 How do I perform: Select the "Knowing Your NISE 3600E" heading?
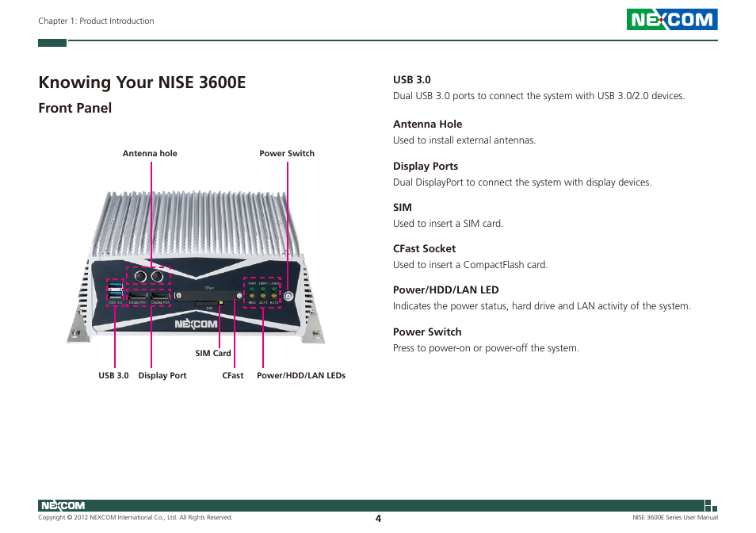[x=142, y=82]
